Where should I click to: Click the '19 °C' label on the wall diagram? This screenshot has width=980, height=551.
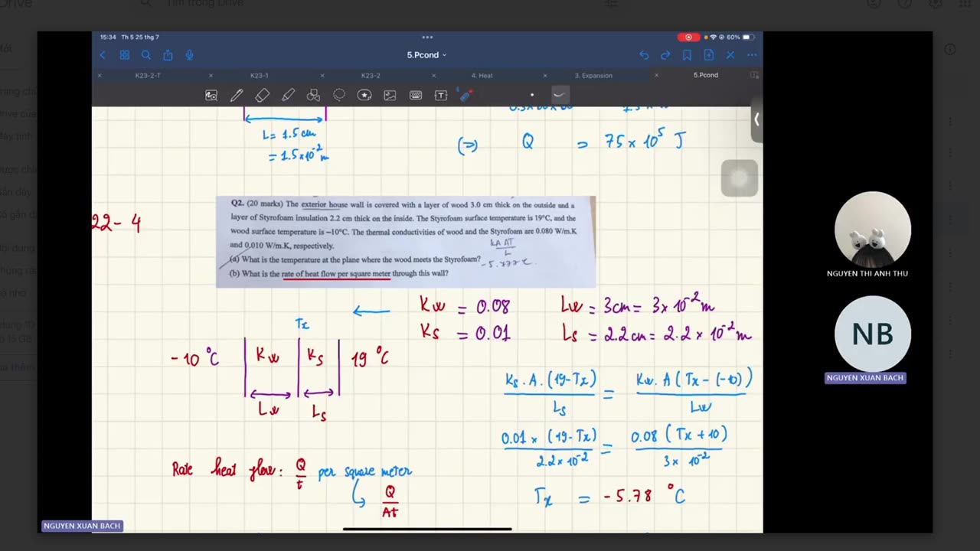(x=370, y=357)
